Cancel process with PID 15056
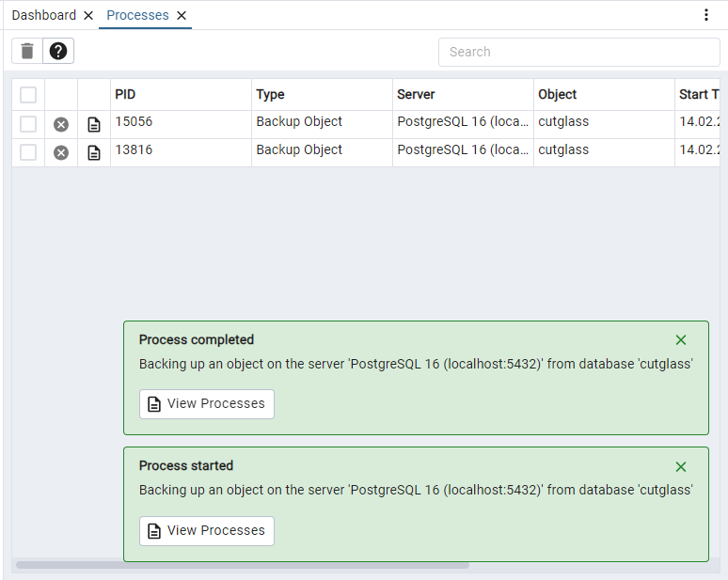Image resolution: width=728 pixels, height=580 pixels. click(x=61, y=124)
